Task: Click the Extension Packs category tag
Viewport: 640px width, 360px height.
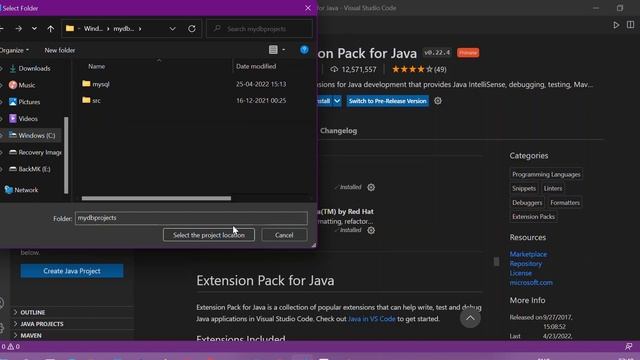Action: click(533, 216)
